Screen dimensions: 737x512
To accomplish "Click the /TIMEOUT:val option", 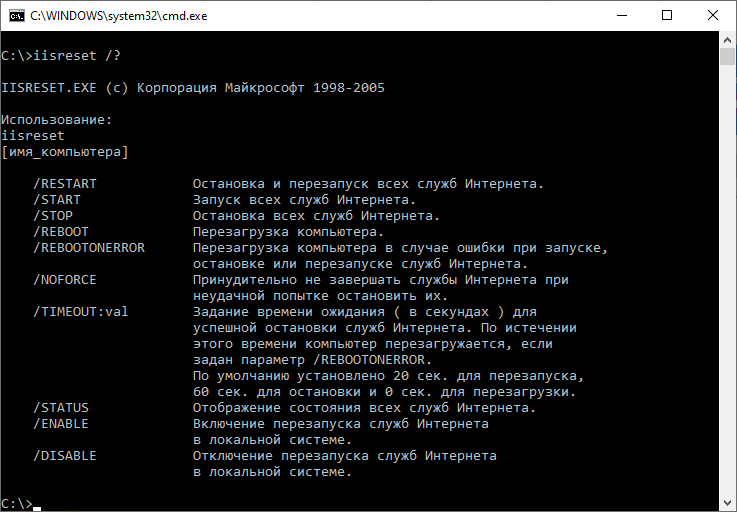I will click(x=80, y=312).
